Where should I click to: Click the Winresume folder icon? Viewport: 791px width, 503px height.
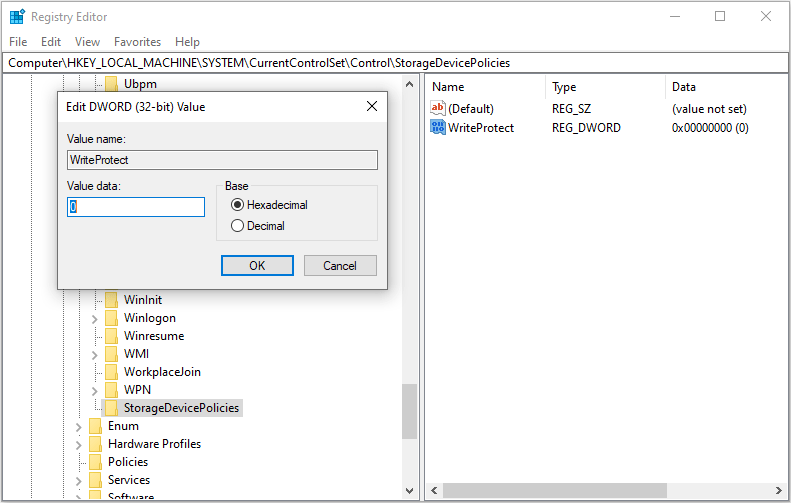pyautogui.click(x=111, y=336)
